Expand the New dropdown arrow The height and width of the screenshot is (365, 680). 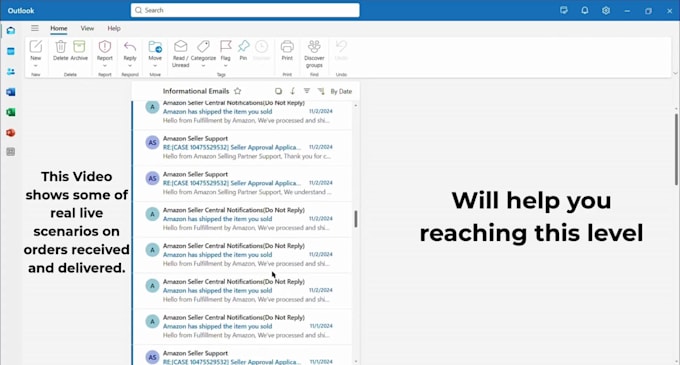pos(36,66)
